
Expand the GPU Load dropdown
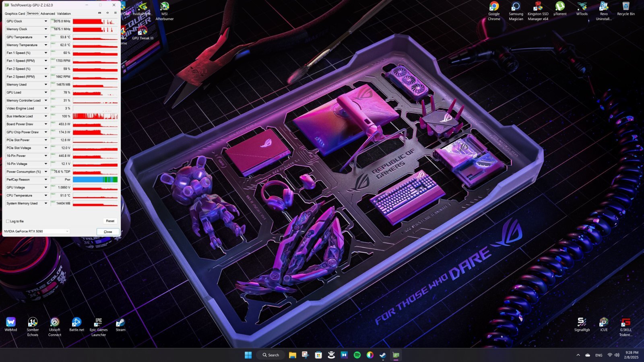[x=45, y=93]
